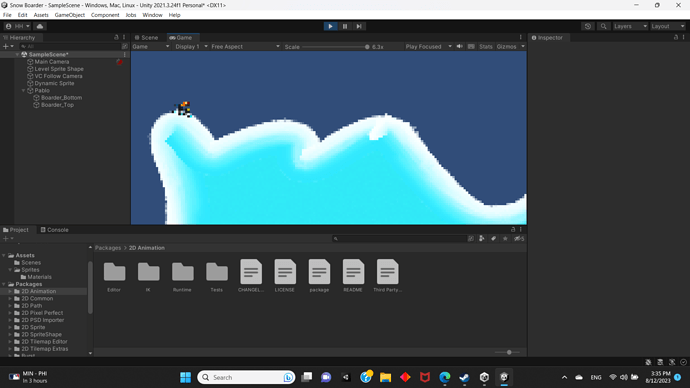Open the cloud services icon

click(40, 26)
